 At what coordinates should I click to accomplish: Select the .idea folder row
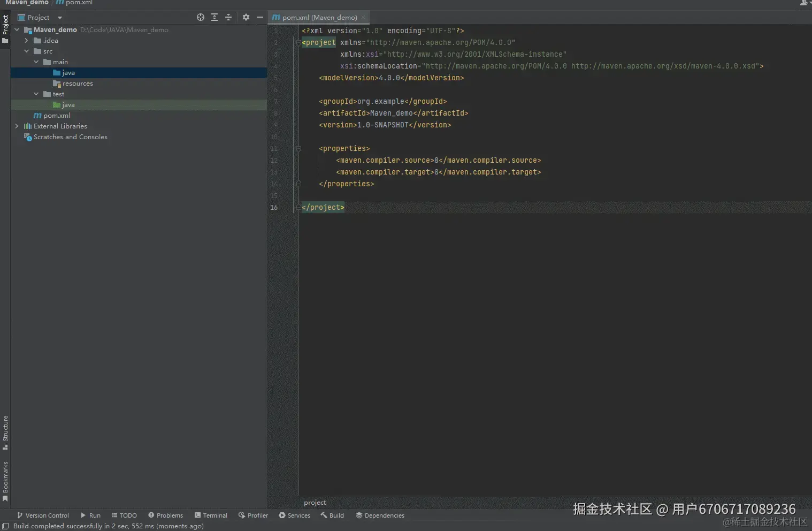(x=139, y=41)
